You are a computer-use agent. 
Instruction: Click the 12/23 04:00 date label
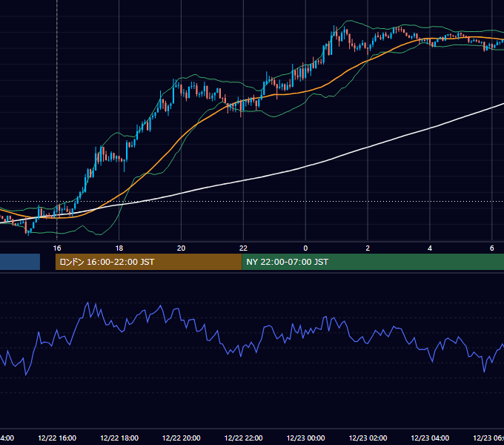click(x=430, y=438)
